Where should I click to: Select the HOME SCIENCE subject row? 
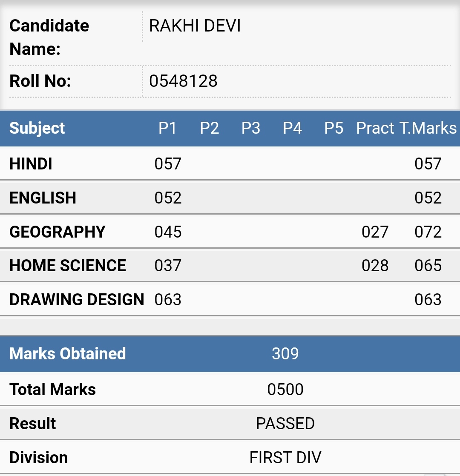(x=230, y=265)
